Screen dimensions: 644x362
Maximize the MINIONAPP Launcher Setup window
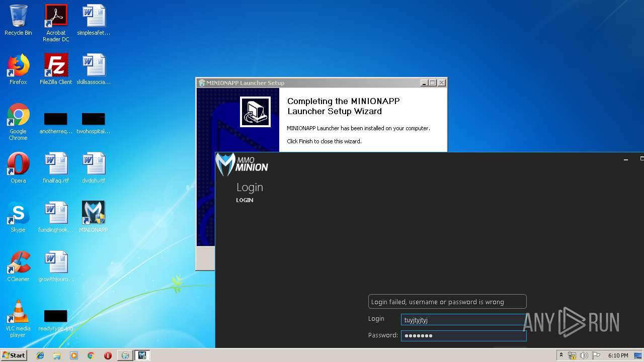coord(433,83)
